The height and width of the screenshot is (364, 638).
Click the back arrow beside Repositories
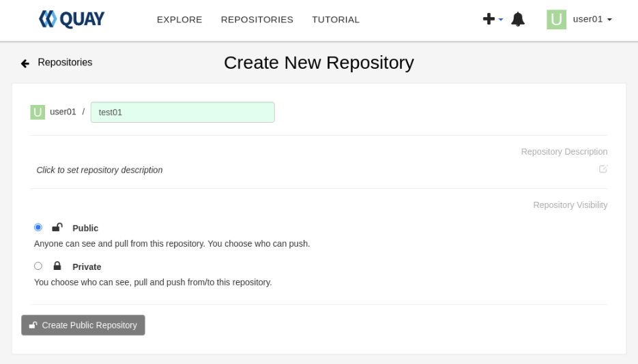25,63
